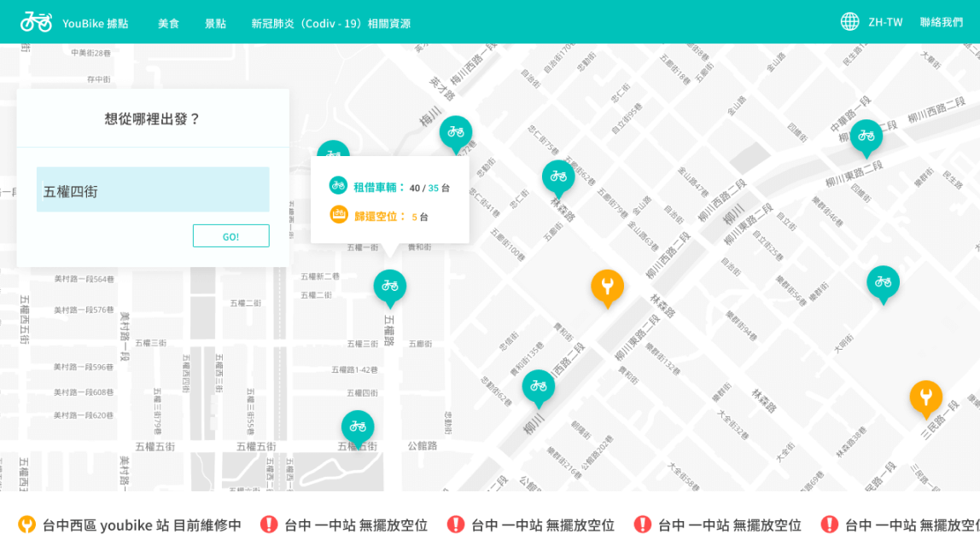The width and height of the screenshot is (980, 551).
Task: Select bike marker above 大明街
Action: pos(884,284)
